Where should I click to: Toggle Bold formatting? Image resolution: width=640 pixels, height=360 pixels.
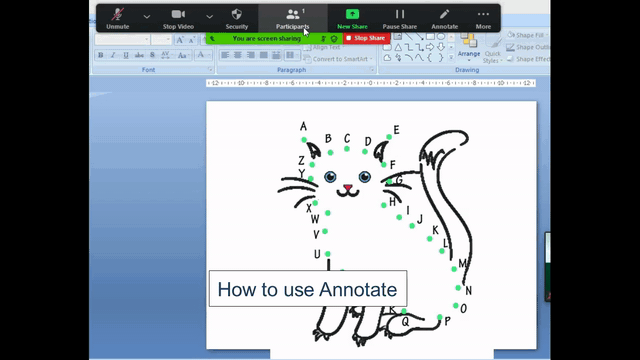(x=100, y=55)
